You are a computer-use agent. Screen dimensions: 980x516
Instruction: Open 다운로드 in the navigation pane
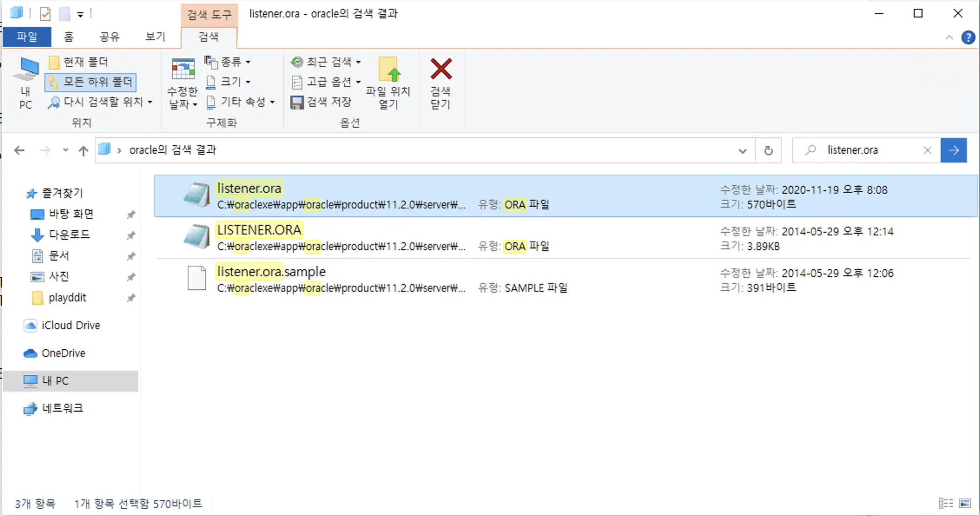click(x=69, y=235)
